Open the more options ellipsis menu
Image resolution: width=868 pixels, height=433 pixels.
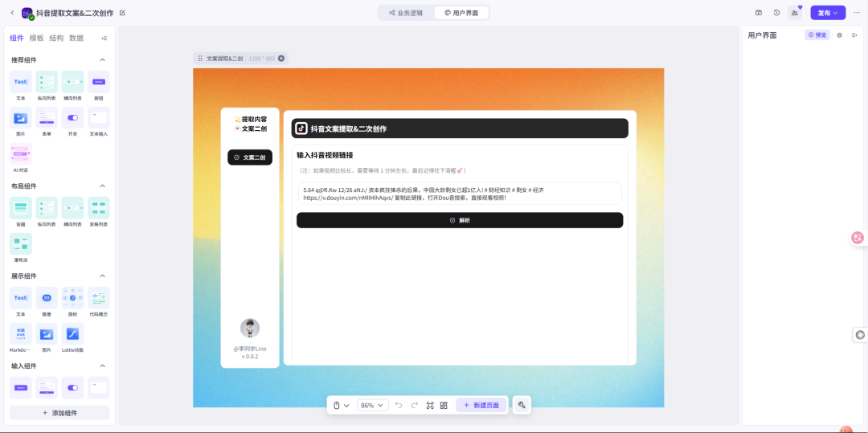(857, 13)
